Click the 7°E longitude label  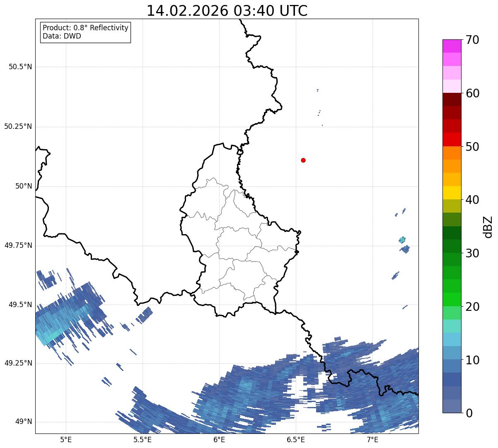[x=372, y=439]
